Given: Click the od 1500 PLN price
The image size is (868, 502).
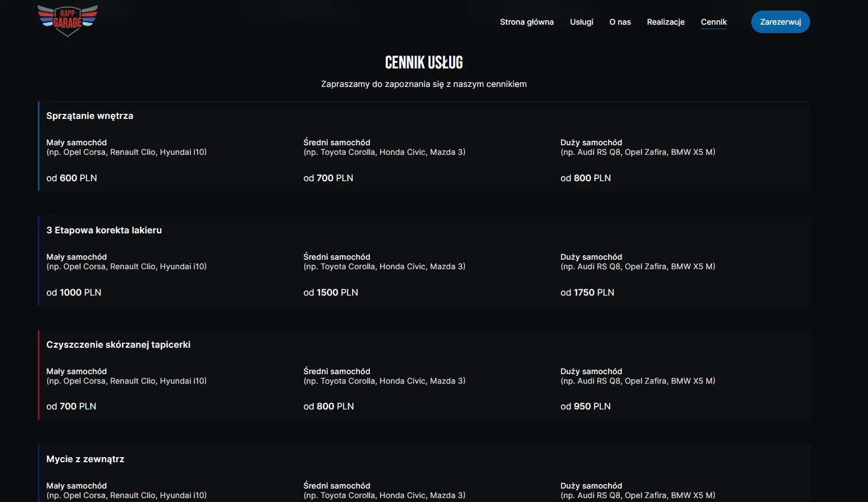Looking at the screenshot, I should pos(331,293).
